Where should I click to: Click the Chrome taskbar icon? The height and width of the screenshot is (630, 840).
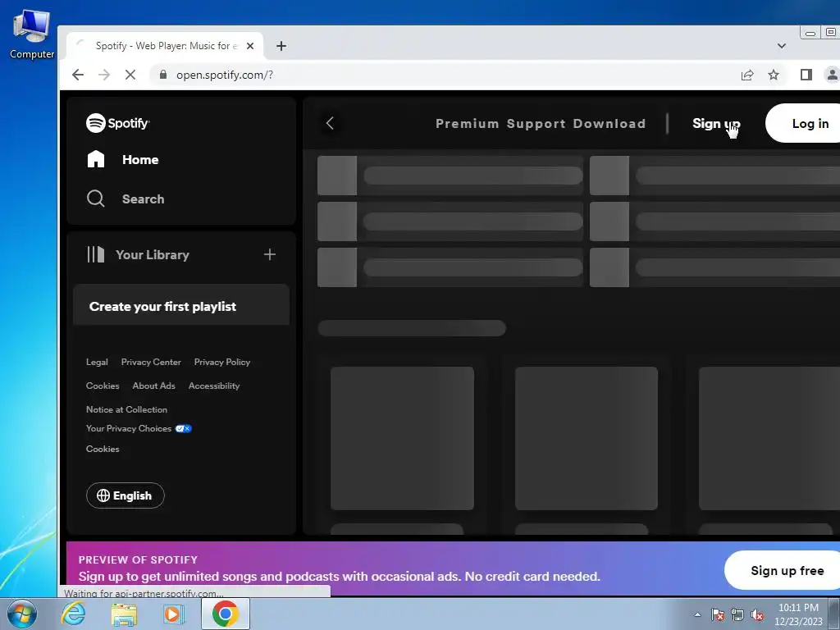click(x=225, y=614)
